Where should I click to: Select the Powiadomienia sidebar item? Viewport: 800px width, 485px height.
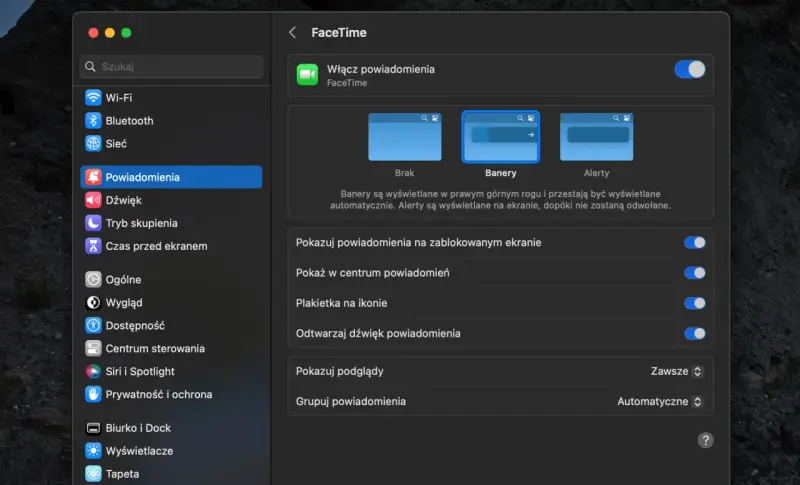coord(171,177)
